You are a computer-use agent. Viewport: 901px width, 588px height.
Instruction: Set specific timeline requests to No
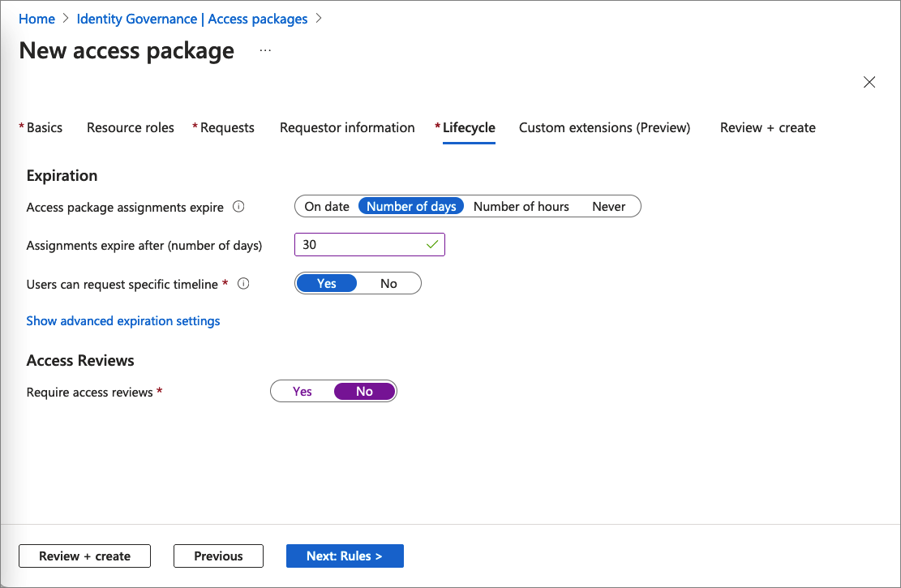388,283
